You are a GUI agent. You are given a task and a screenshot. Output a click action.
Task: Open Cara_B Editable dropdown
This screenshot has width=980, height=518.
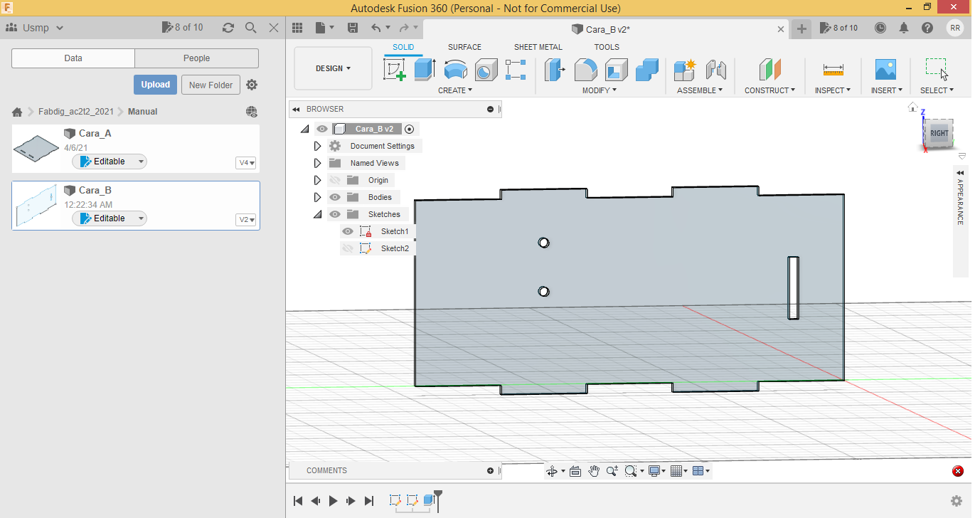pyautogui.click(x=110, y=218)
